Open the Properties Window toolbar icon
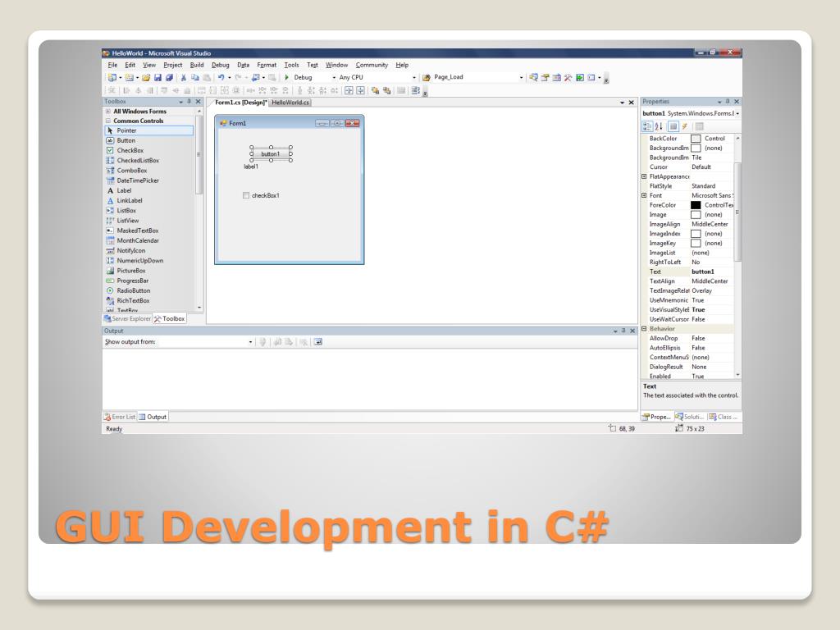The image size is (840, 630). 546,78
